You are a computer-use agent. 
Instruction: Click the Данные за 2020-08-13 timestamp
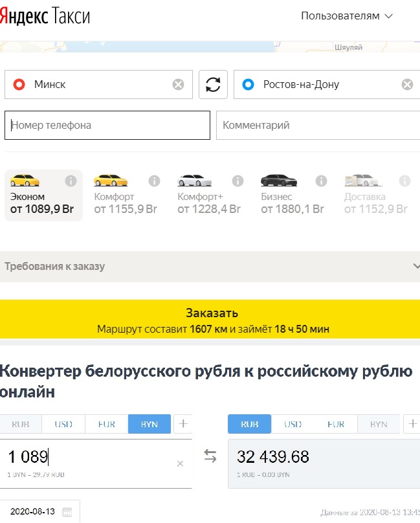click(370, 512)
